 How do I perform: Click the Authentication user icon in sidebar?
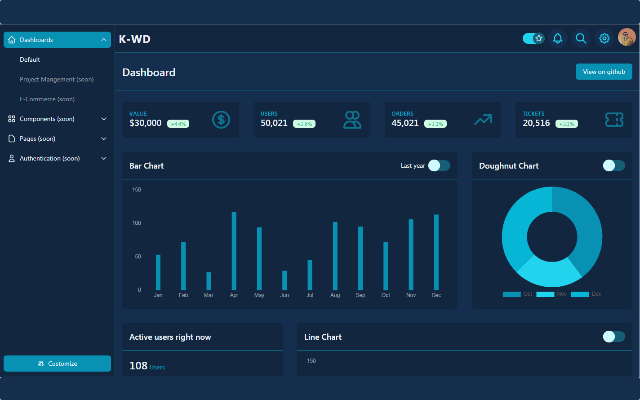[x=11, y=158]
